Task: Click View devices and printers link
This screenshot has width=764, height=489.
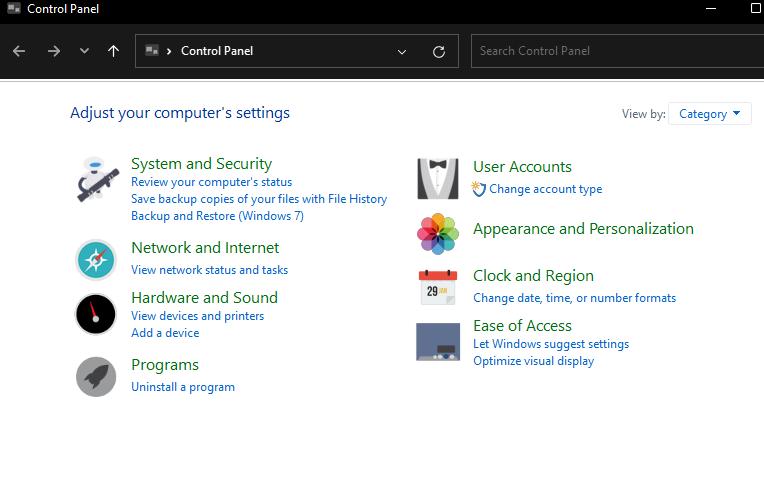Action: point(197,316)
